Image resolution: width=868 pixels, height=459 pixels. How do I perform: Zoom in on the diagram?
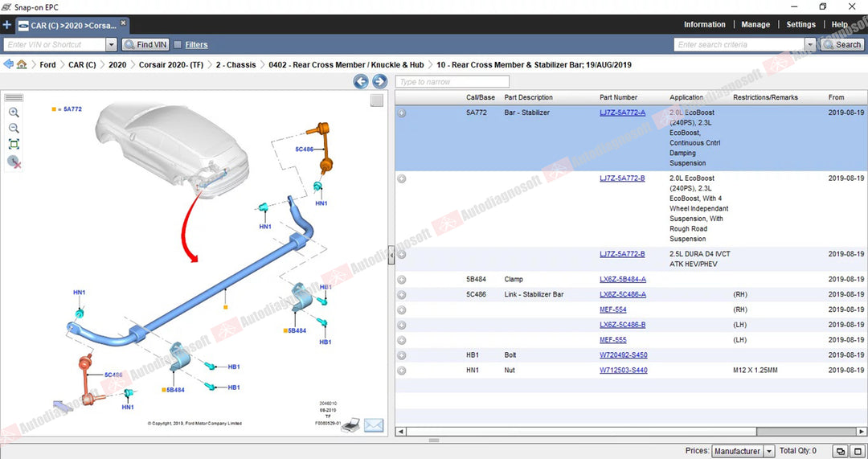(x=14, y=113)
